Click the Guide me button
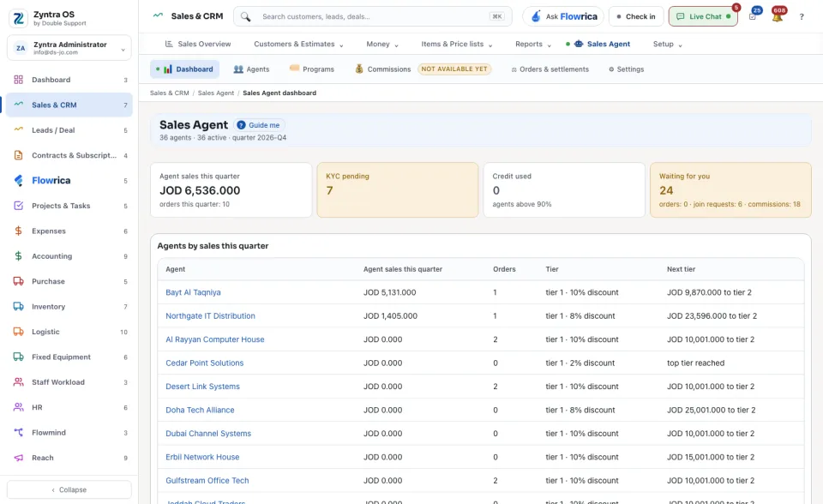Image resolution: width=823 pixels, height=504 pixels. pyautogui.click(x=259, y=125)
